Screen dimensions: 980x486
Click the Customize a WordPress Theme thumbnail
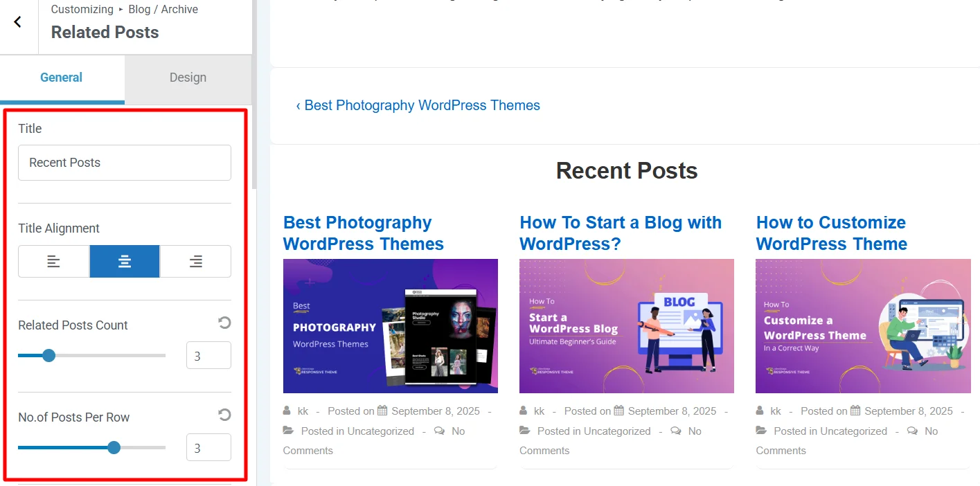click(863, 326)
